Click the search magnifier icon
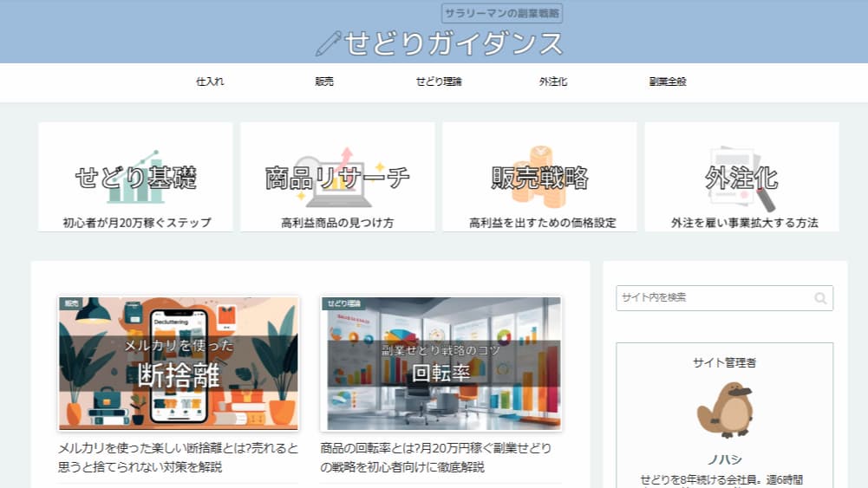This screenshot has width=868, height=488. click(820, 298)
